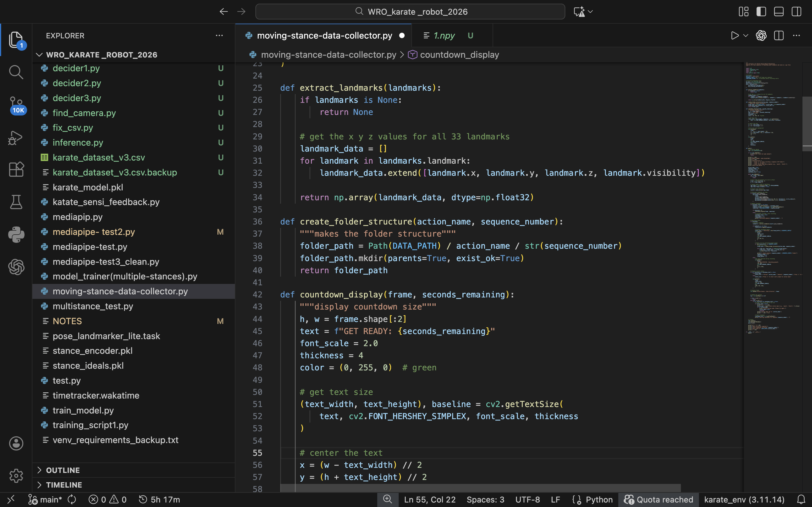Open train_model.py in the explorer

pos(83,410)
